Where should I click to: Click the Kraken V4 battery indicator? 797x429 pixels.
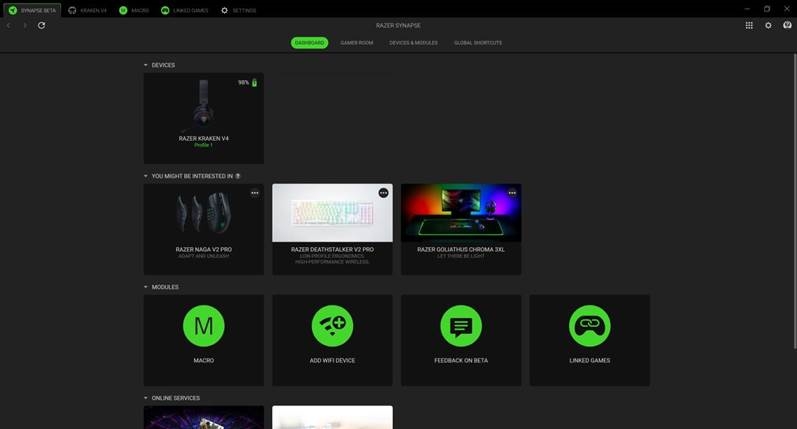pyautogui.click(x=248, y=82)
